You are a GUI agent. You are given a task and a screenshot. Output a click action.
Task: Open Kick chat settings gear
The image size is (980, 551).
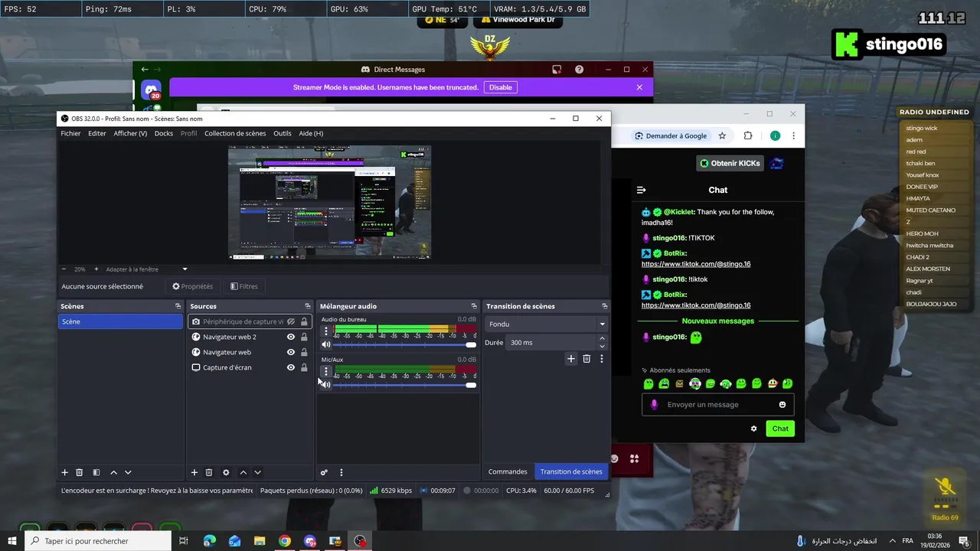coord(753,429)
